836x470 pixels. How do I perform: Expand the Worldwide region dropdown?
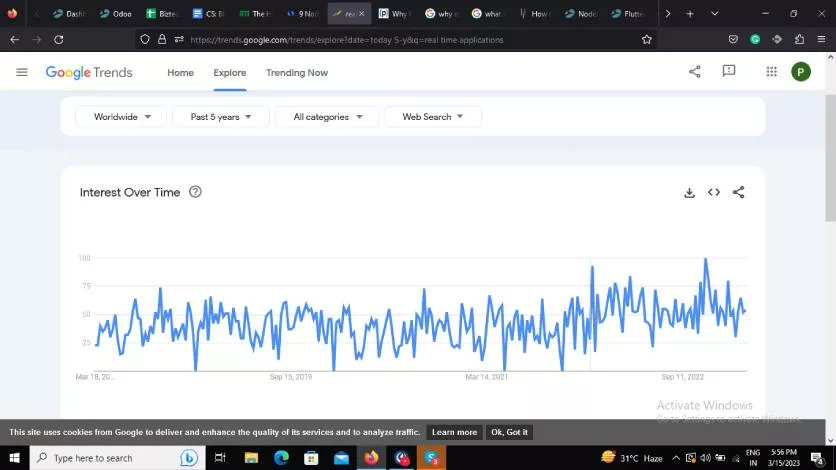122,117
